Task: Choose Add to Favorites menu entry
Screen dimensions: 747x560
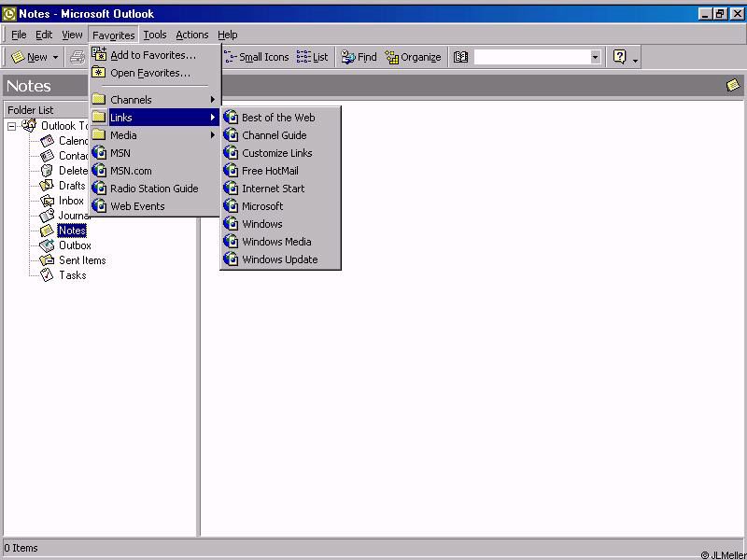Action: pyautogui.click(x=153, y=55)
